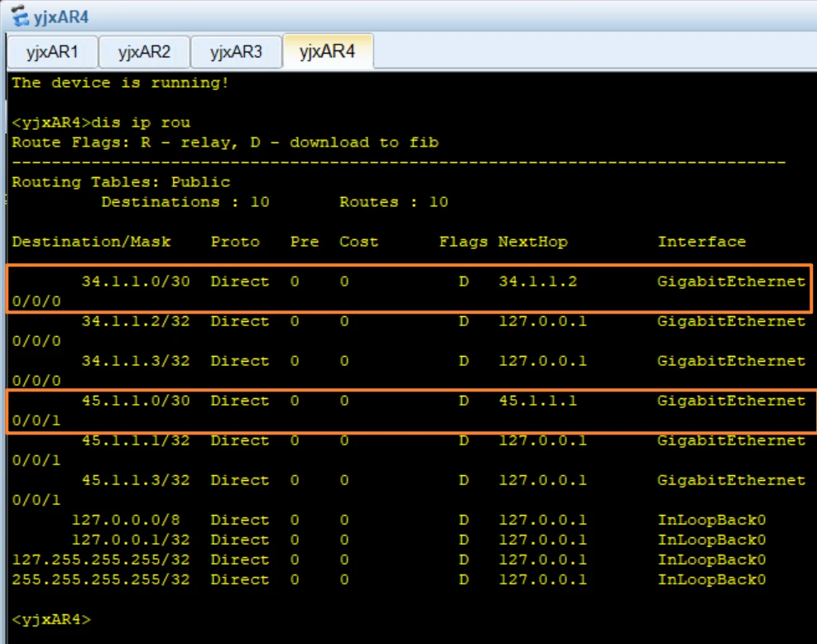
Task: Select the yjxAR3 tab
Action: (236, 52)
